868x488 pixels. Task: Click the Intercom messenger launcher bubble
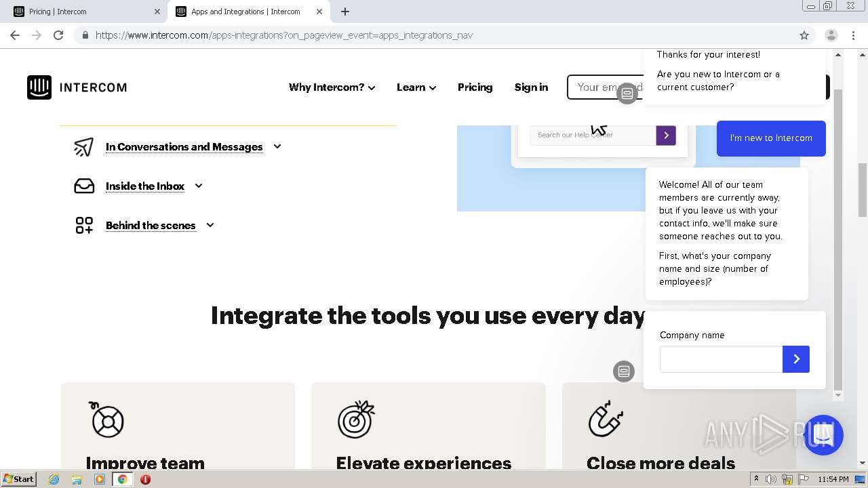click(x=823, y=435)
